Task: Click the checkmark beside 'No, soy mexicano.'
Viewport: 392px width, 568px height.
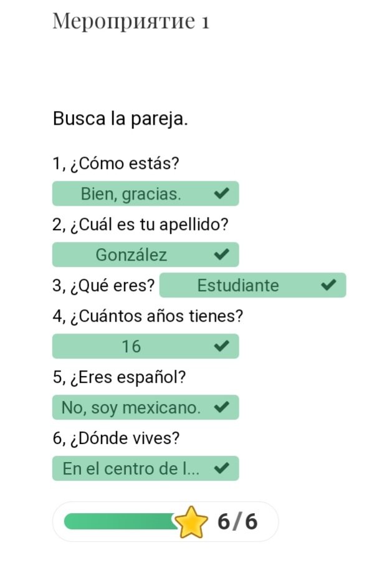Action: coord(221,407)
